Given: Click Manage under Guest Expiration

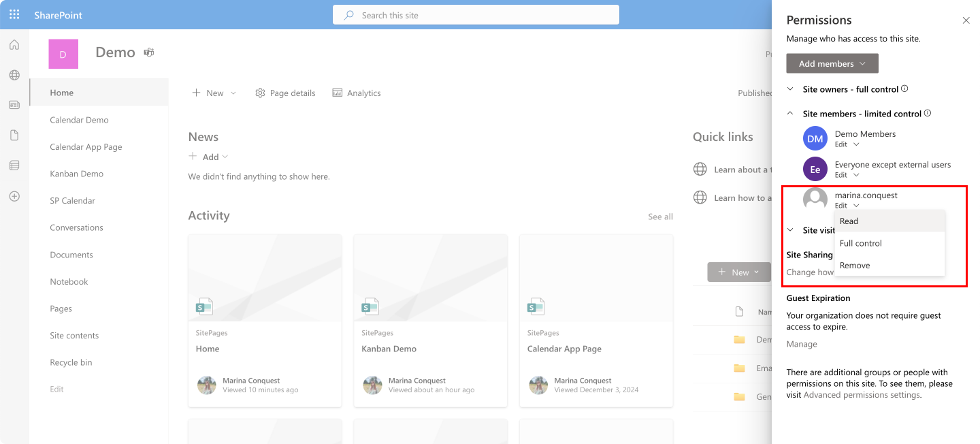Looking at the screenshot, I should pos(802,344).
